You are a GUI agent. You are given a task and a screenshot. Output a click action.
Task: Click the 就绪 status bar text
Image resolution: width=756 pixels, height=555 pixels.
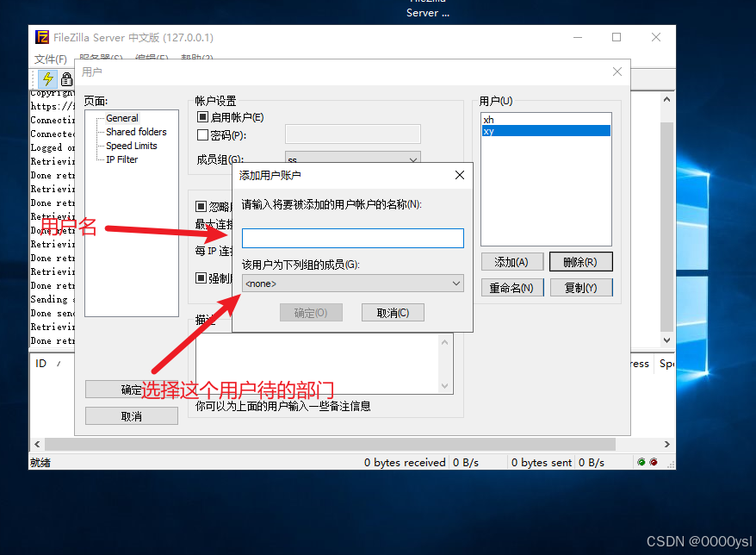pyautogui.click(x=40, y=462)
